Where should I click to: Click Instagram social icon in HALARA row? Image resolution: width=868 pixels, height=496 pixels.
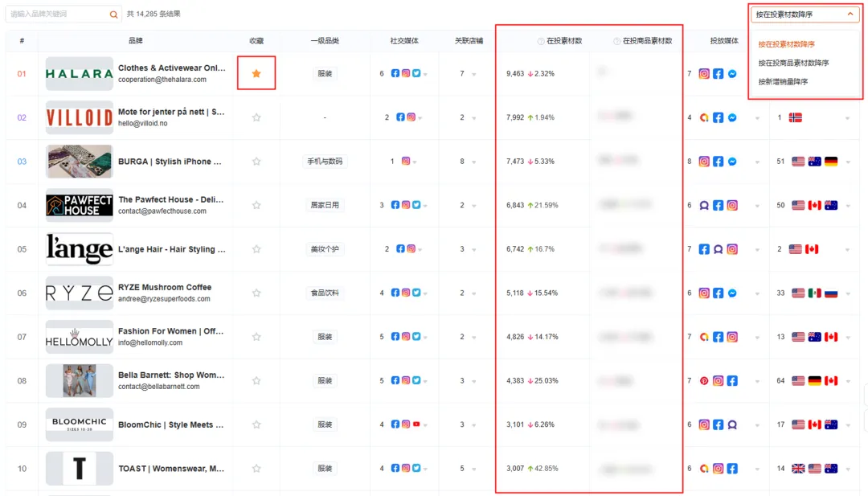pos(406,73)
